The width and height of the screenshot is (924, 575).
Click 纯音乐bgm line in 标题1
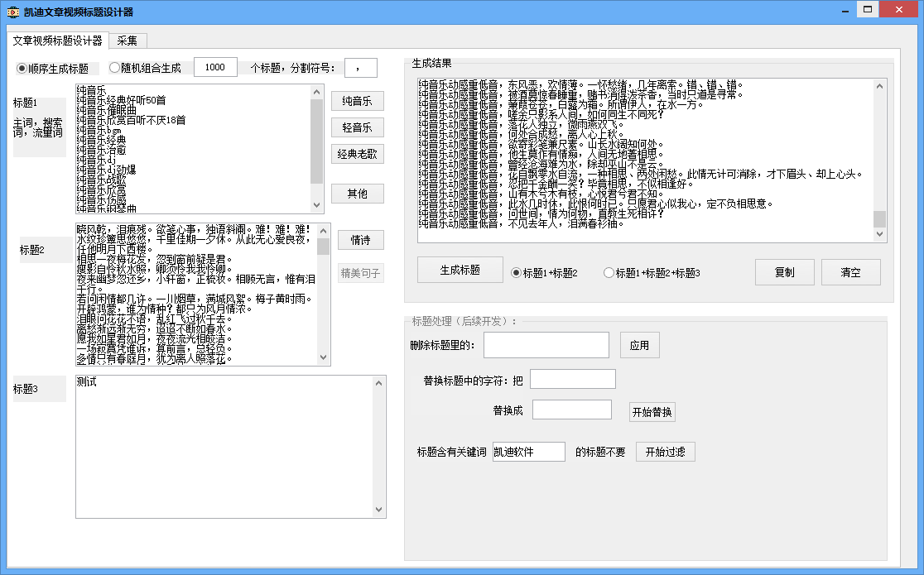(x=99, y=131)
